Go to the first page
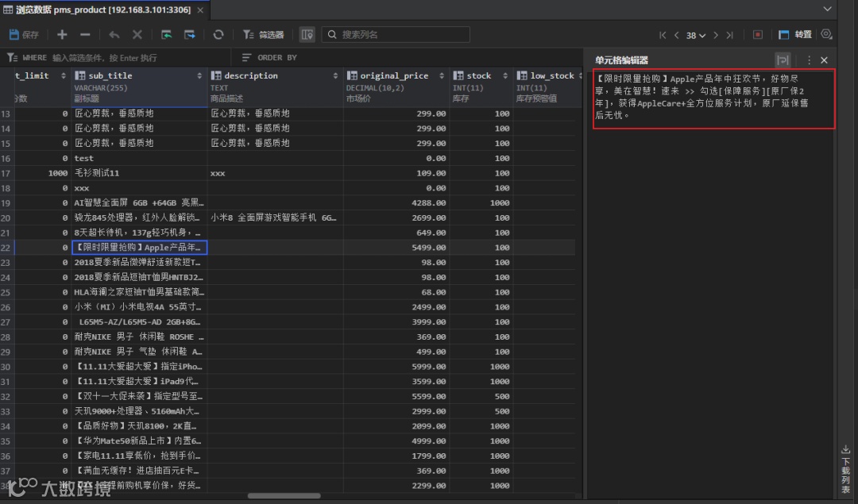Viewport: 858px width, 504px height. (663, 35)
